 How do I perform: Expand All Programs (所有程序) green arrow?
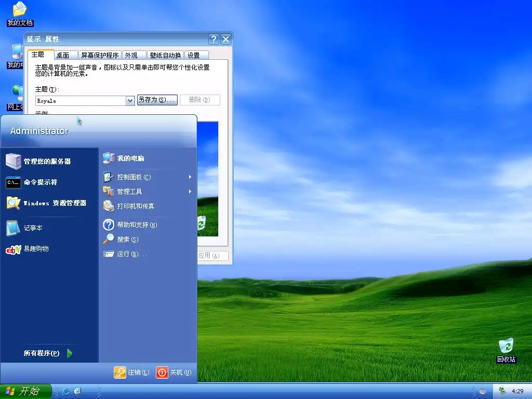click(x=70, y=353)
